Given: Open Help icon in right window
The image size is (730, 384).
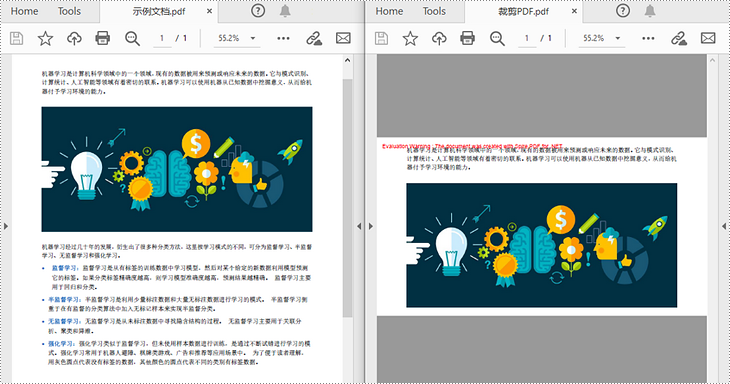Looking at the screenshot, I should point(623,11).
